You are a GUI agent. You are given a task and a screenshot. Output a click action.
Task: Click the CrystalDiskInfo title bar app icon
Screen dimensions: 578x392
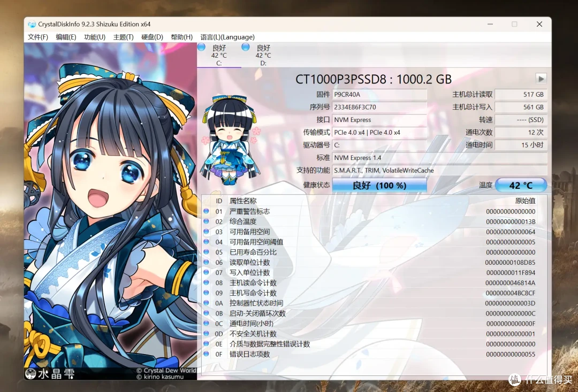click(x=32, y=24)
